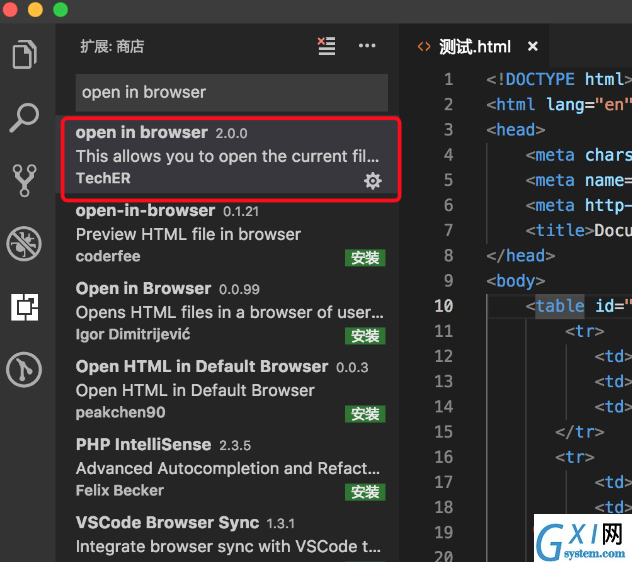Viewport: 632px width, 562px height.
Task: Click the closing tr tag on line 15
Action: coord(580,432)
